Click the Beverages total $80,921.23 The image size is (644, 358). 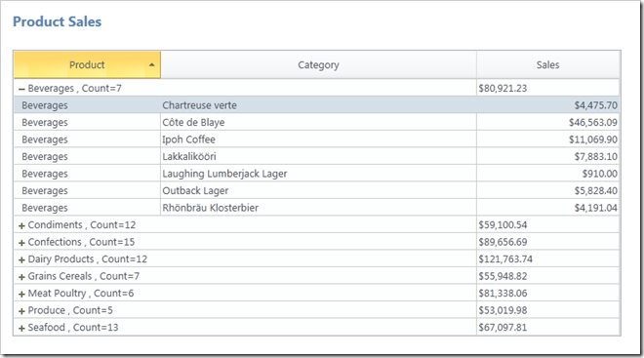503,88
